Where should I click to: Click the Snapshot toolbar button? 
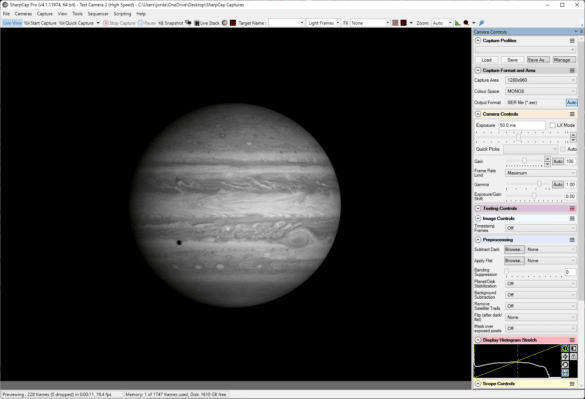[x=171, y=23]
